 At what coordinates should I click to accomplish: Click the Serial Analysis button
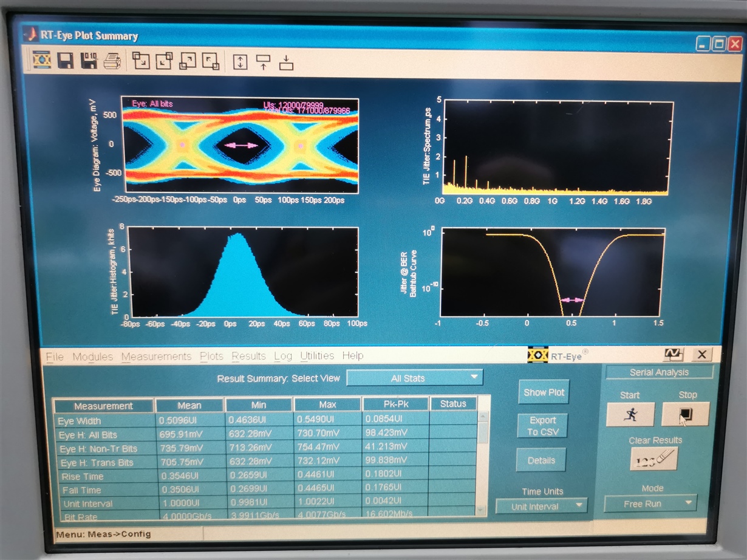click(659, 372)
